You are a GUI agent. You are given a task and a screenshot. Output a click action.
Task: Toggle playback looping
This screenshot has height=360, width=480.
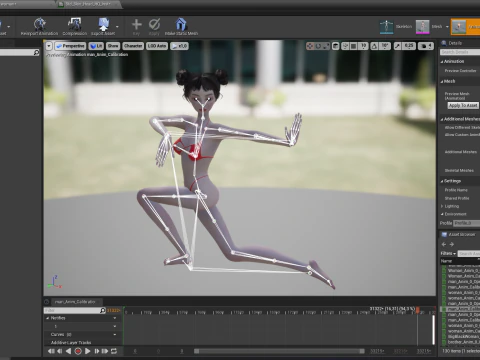click(114, 351)
